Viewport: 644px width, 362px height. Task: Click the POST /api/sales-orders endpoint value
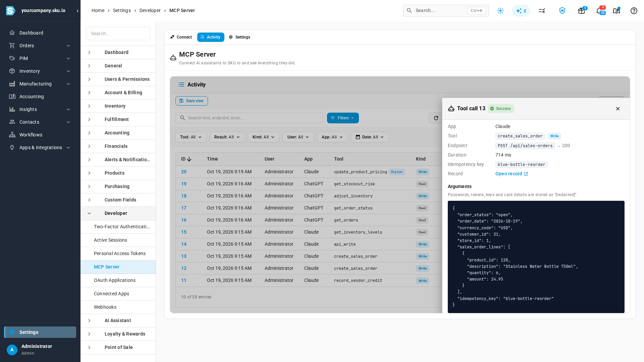click(x=525, y=146)
